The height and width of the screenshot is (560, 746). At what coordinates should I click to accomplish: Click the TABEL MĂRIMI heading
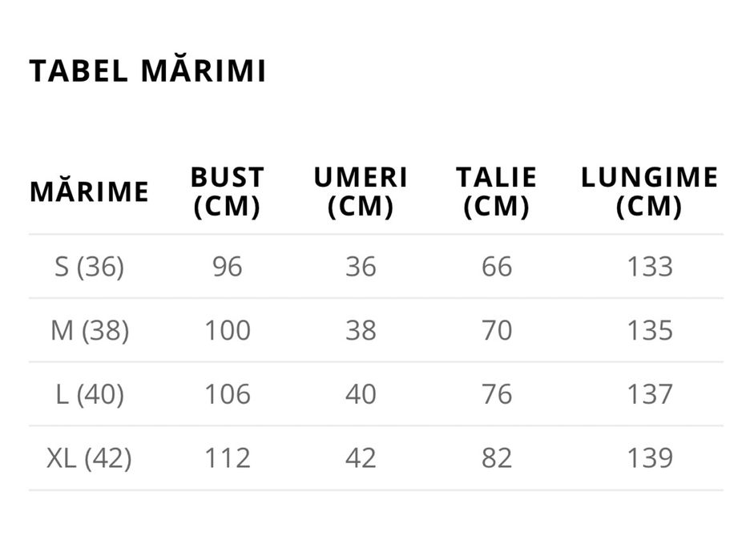(x=147, y=71)
